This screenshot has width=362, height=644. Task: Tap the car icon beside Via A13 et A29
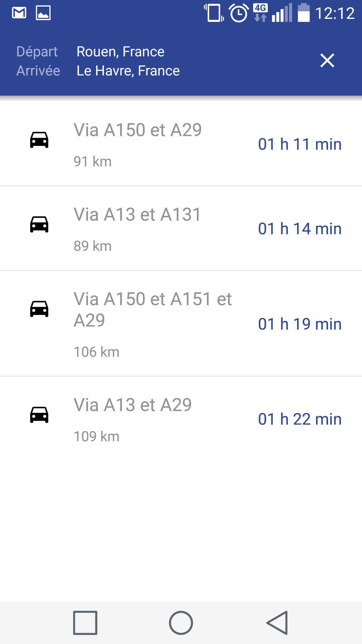(x=39, y=415)
